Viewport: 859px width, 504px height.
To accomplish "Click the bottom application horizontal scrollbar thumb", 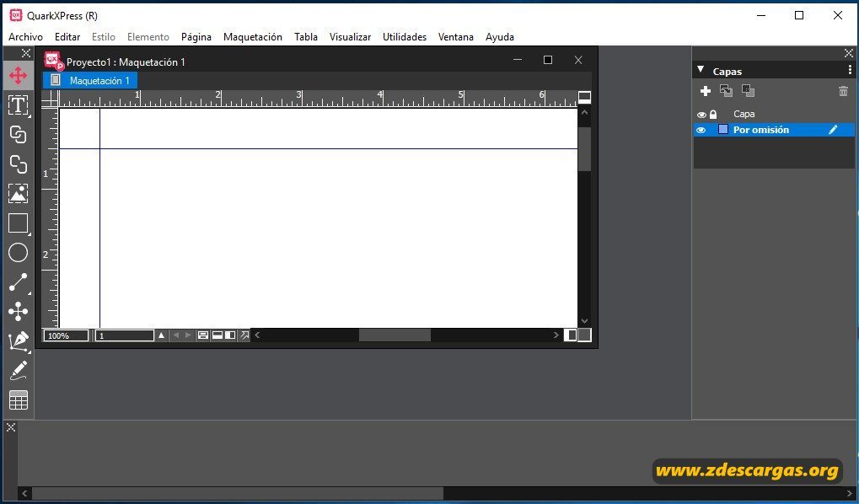I will [x=238, y=494].
